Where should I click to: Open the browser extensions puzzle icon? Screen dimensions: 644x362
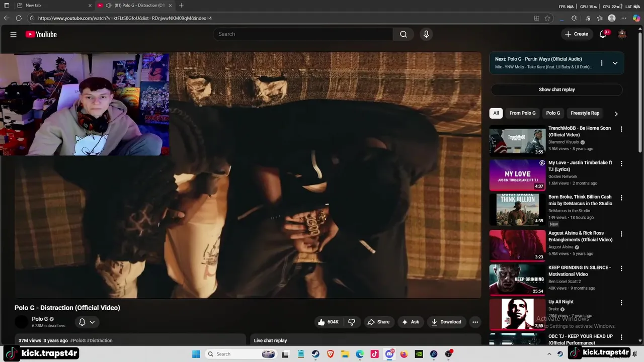[x=574, y=18]
